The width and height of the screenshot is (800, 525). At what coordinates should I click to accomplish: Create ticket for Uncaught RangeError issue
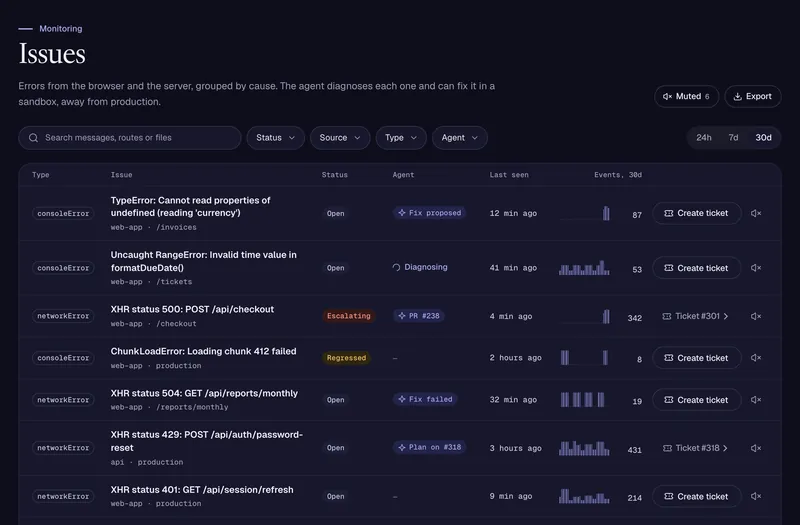click(696, 268)
